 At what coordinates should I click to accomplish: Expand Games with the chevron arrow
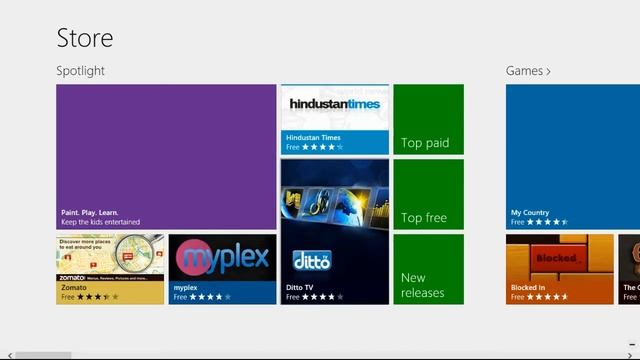[549, 71]
